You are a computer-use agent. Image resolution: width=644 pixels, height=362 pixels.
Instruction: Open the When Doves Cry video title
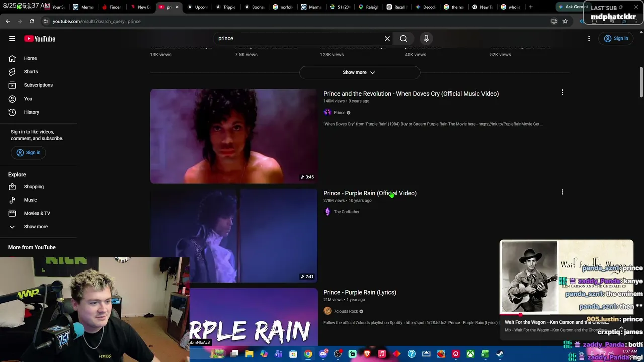pyautogui.click(x=411, y=94)
